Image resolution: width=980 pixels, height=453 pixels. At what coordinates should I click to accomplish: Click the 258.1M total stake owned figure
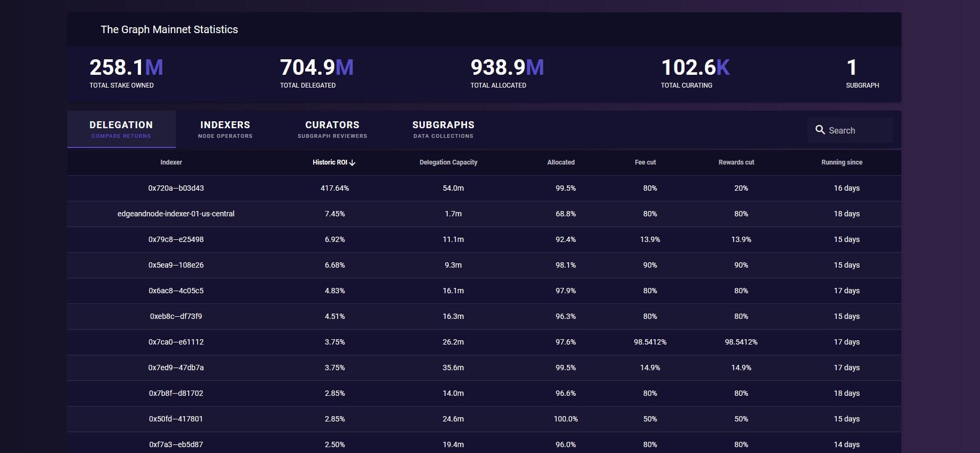coord(126,67)
